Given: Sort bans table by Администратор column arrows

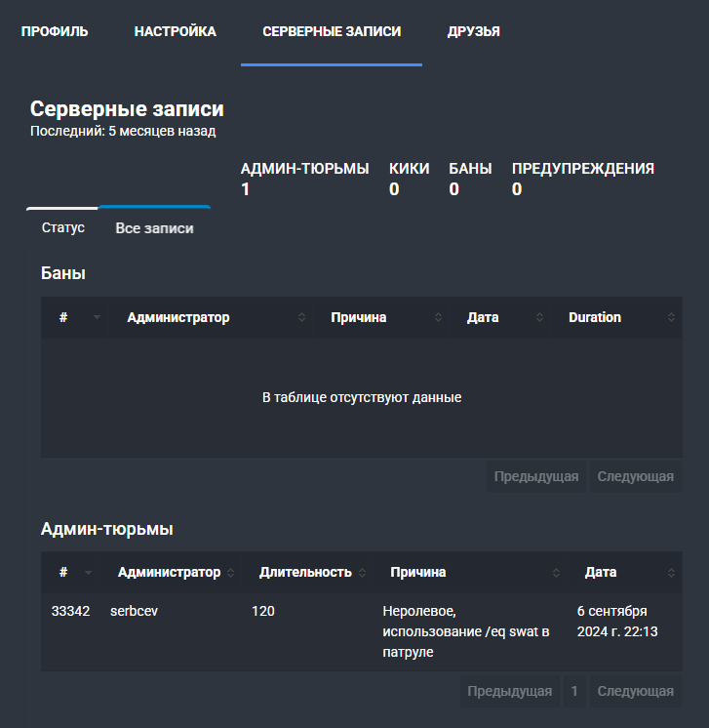Looking at the screenshot, I should (301, 317).
